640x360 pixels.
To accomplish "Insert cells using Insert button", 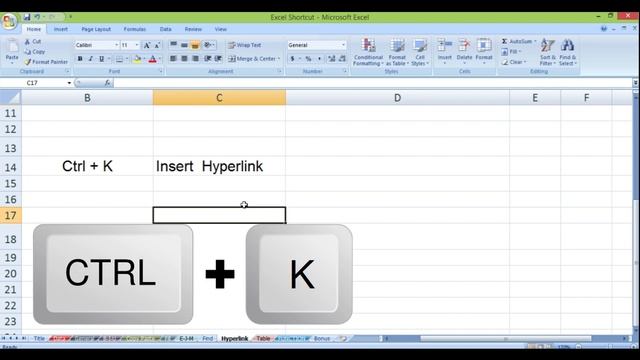I will click(x=444, y=51).
